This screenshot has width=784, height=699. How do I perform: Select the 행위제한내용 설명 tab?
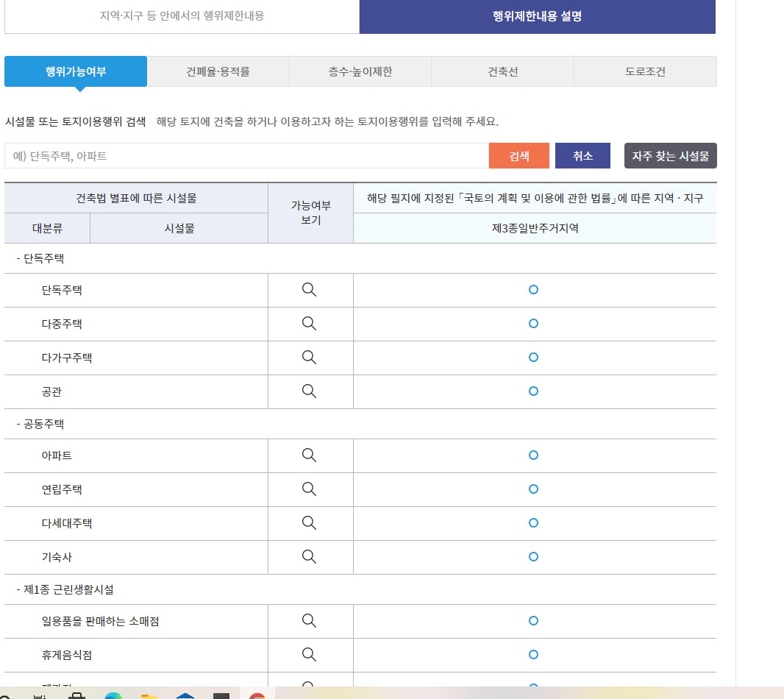(x=538, y=16)
